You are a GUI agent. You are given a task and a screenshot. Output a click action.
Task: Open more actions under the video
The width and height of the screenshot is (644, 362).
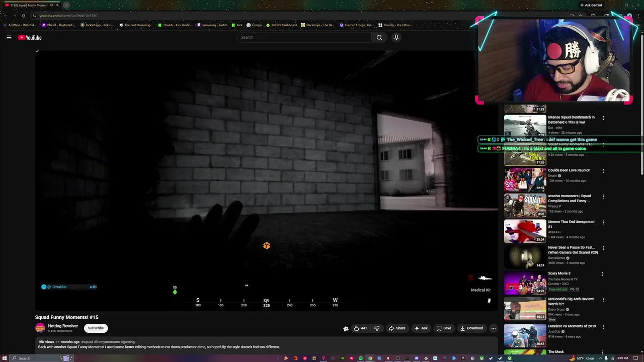(494, 328)
